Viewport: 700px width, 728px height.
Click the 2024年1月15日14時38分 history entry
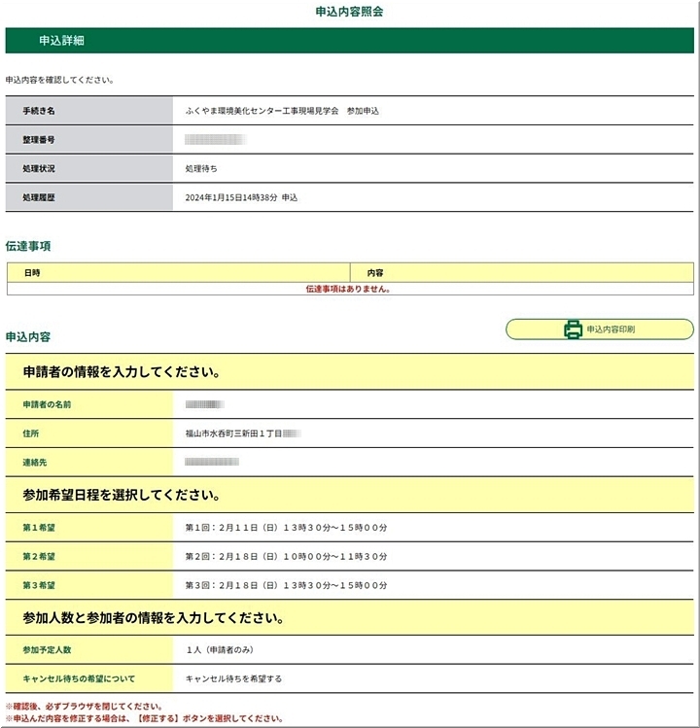point(241,197)
